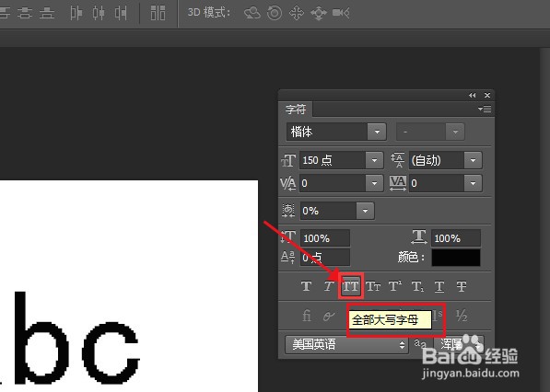This screenshot has height=392, width=550.
Task: Click the kerning 0 input field
Action: [333, 183]
